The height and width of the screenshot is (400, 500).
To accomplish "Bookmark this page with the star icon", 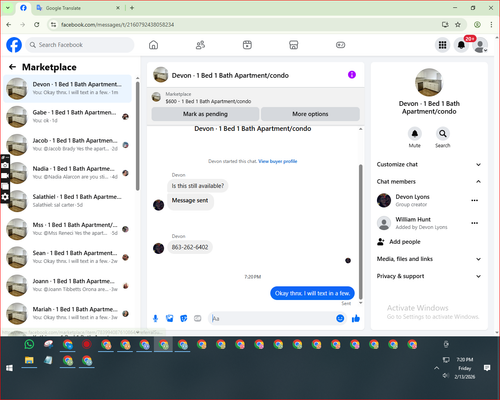I will pos(458,24).
